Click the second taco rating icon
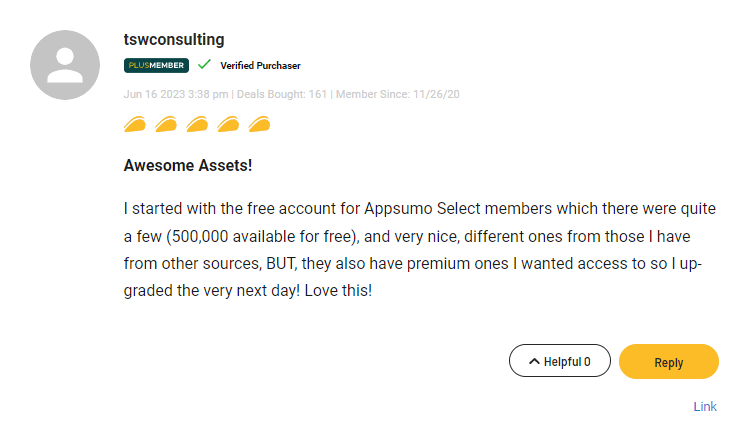Image resolution: width=756 pixels, height=436 pixels. pos(167,125)
